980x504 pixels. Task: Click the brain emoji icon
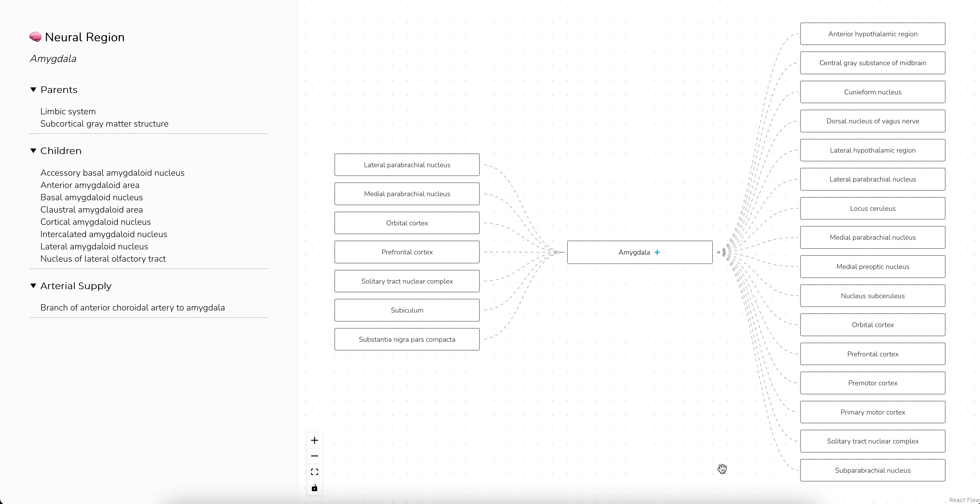(35, 37)
